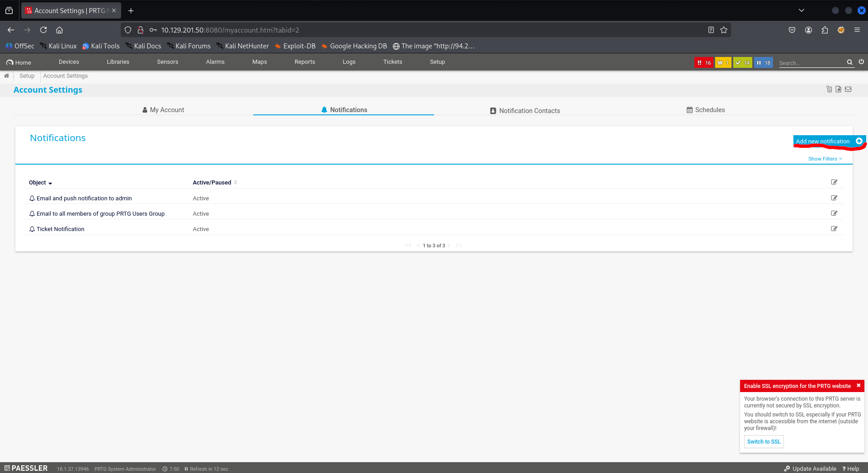Screen dimensions: 868x473
Task: Open the Sensors menu
Action: pyautogui.click(x=167, y=62)
